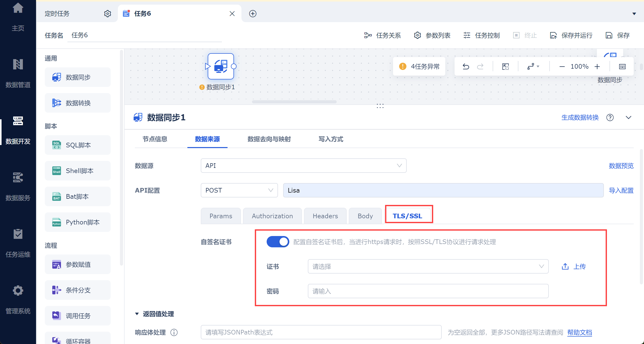
Task: Click the 密码 input field
Action: (428, 291)
